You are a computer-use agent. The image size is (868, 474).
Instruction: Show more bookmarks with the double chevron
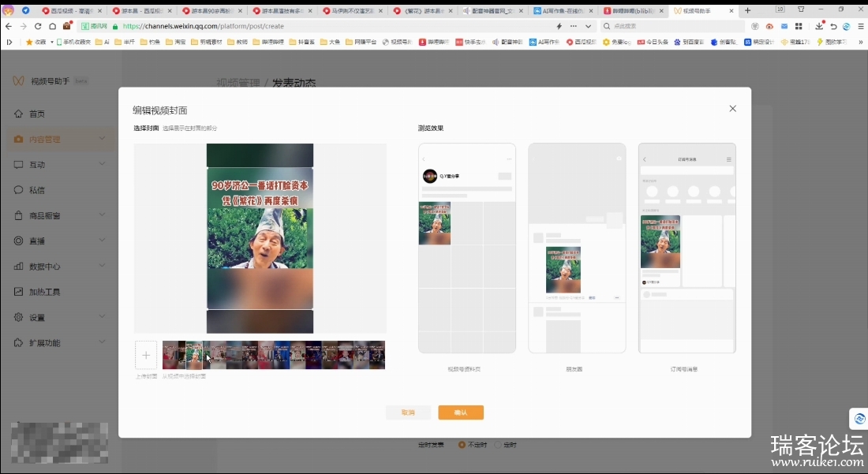pyautogui.click(x=861, y=42)
